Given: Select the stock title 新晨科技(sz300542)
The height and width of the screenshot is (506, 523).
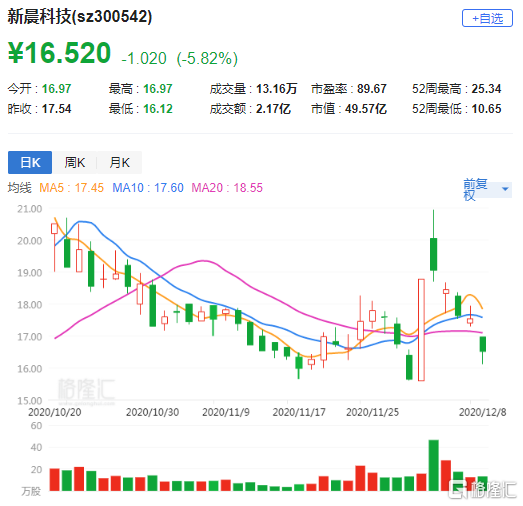Looking at the screenshot, I should [x=80, y=17].
